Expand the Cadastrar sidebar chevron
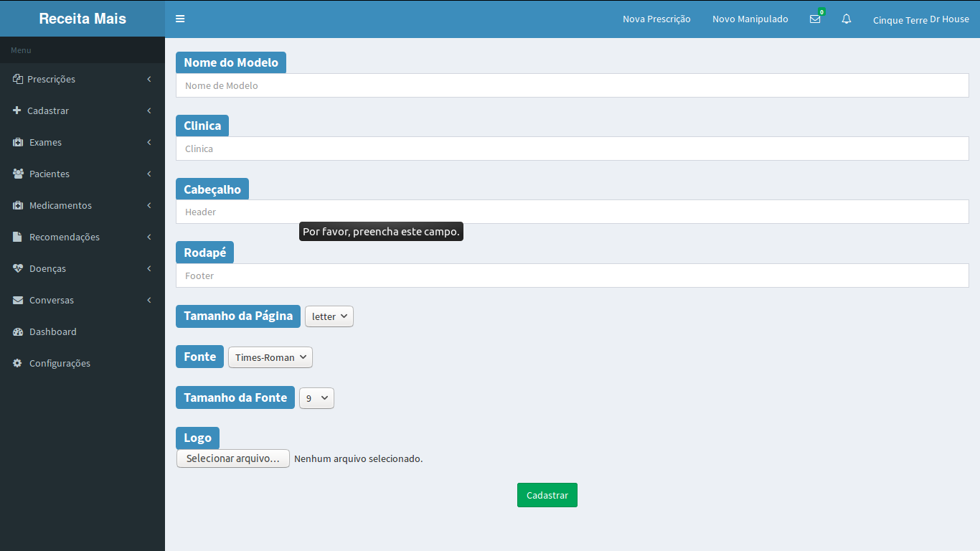The width and height of the screenshot is (980, 551). click(149, 110)
